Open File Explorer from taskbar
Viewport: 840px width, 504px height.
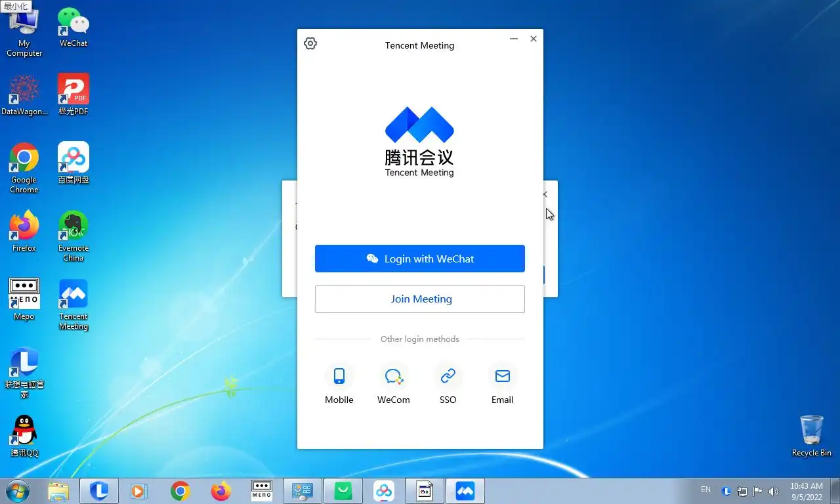(58, 491)
